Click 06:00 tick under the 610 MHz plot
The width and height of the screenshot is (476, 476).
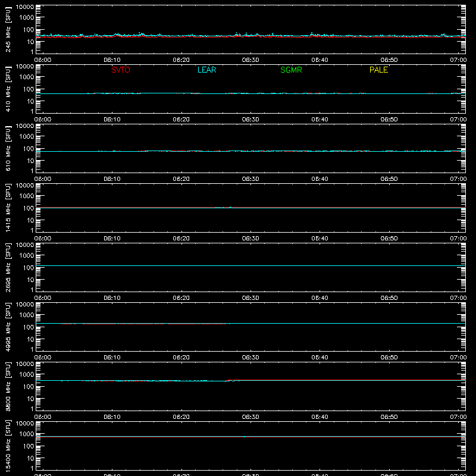pos(43,179)
